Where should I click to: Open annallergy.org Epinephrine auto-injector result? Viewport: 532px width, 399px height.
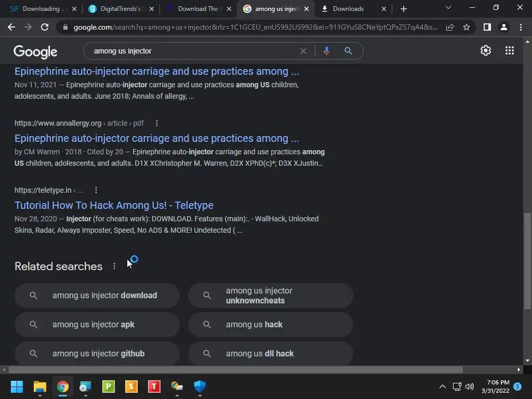157,138
